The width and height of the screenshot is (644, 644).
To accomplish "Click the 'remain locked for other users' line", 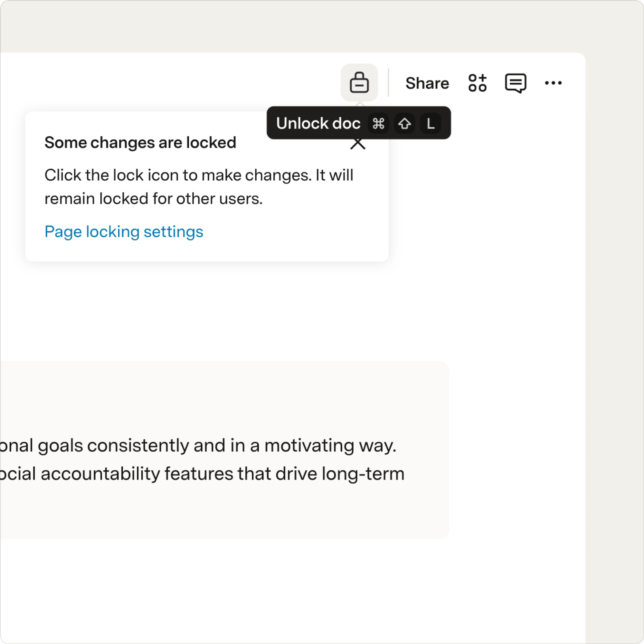I will point(153,199).
